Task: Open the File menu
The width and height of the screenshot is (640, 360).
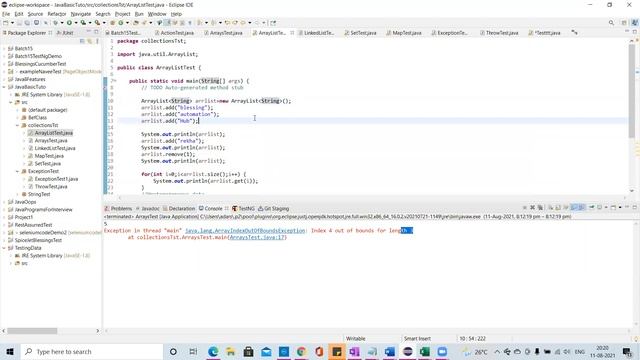Action: pos(6,14)
